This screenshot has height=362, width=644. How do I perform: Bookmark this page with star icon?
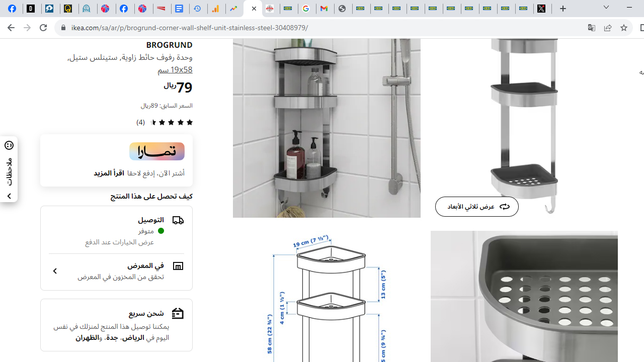pos(624,28)
